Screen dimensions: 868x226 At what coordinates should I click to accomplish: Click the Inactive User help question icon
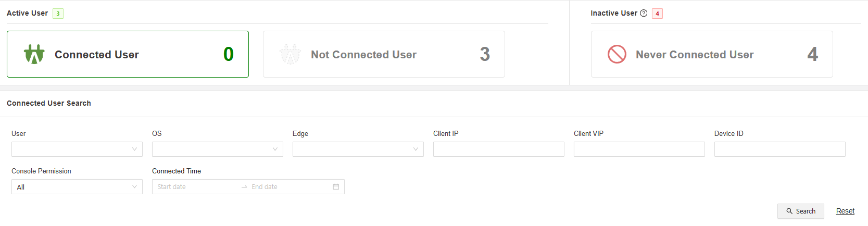pyautogui.click(x=644, y=14)
